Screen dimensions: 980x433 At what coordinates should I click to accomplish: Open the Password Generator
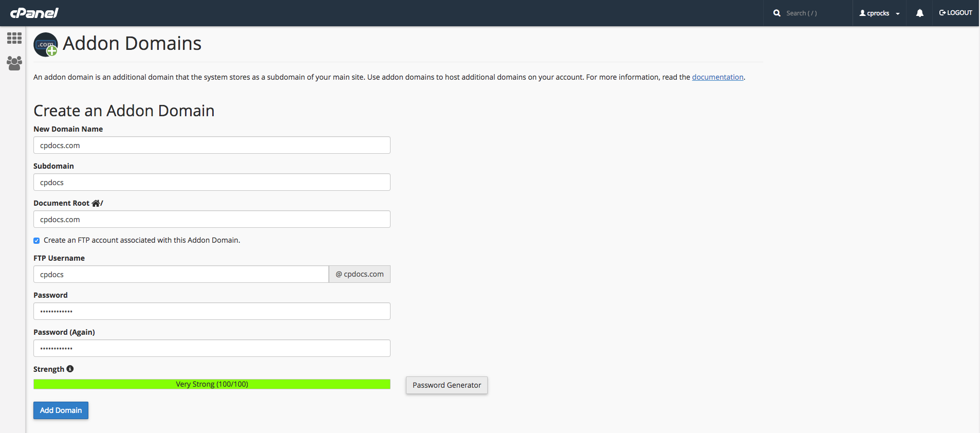[447, 385]
